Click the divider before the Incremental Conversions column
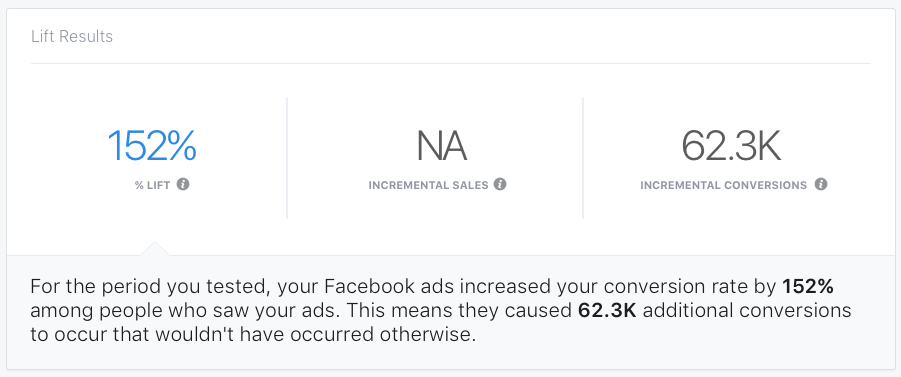This screenshot has width=901, height=377. pyautogui.click(x=583, y=158)
